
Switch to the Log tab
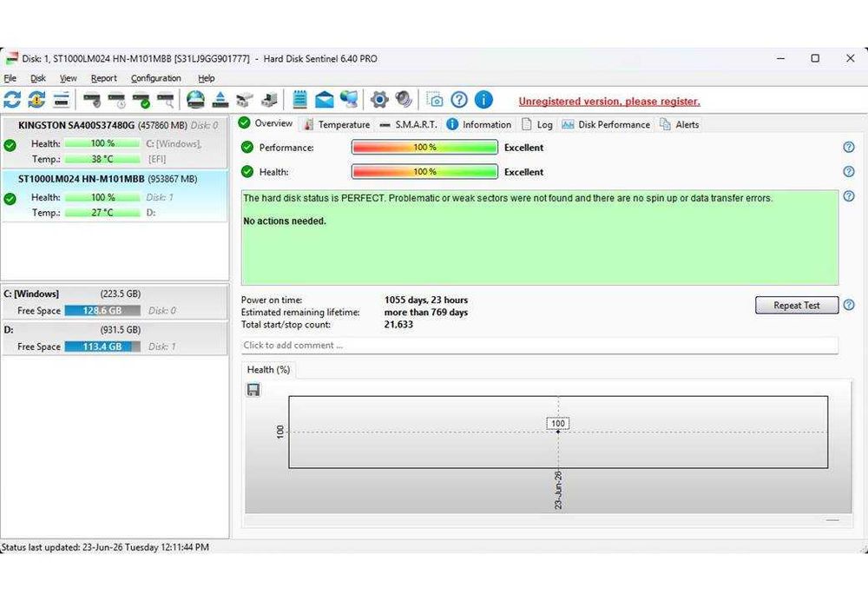(537, 125)
